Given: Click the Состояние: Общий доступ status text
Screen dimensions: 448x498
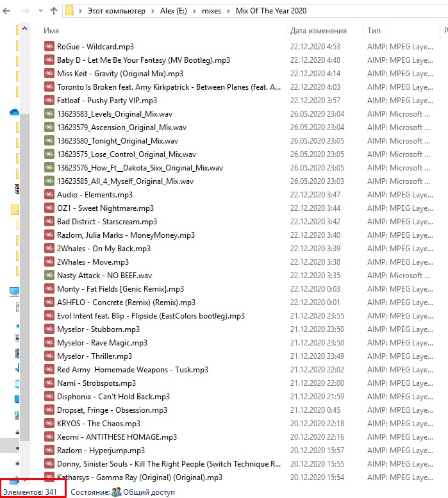Looking at the screenshot, I should pyautogui.click(x=122, y=492).
